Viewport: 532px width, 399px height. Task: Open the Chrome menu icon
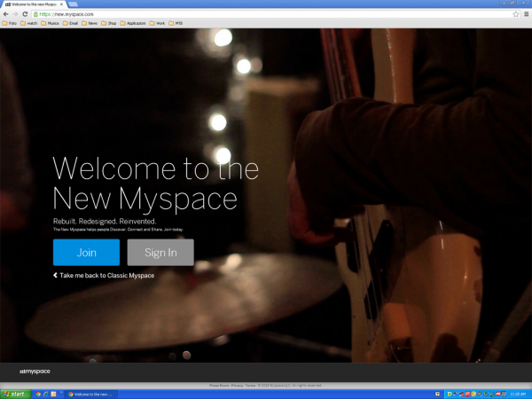[526, 14]
